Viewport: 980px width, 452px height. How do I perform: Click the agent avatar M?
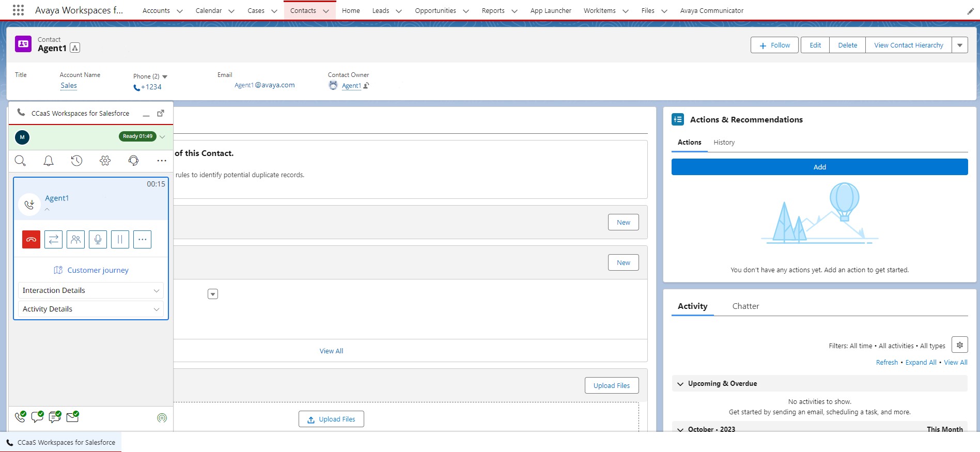[22, 137]
